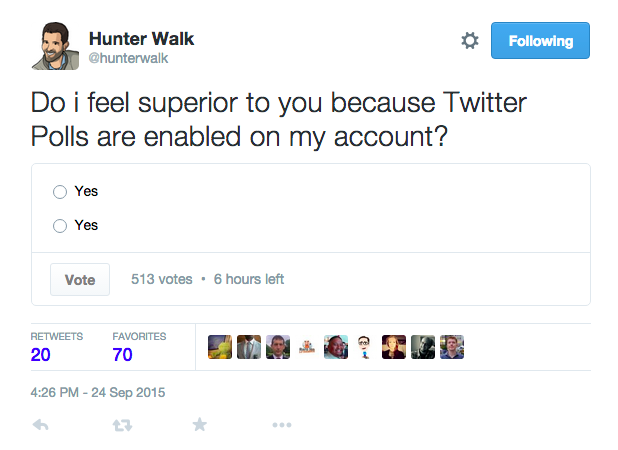This screenshot has height=450, width=618.
Task: Click the reply arrow icon
Action: pyautogui.click(x=41, y=425)
